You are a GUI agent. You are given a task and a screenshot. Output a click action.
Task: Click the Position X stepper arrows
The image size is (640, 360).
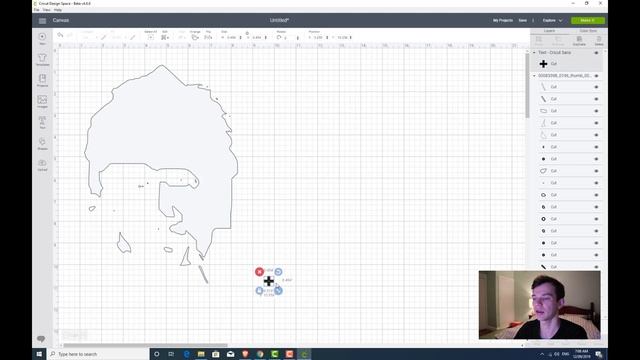(x=327, y=38)
